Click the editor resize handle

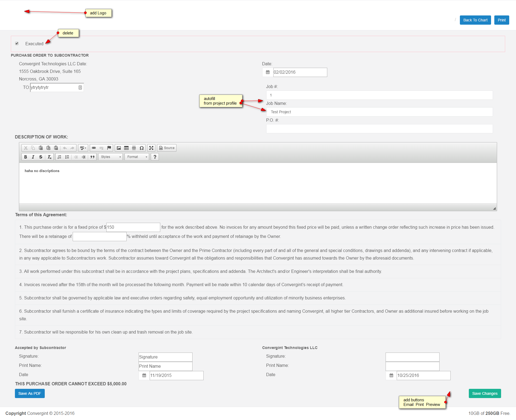tap(494, 208)
